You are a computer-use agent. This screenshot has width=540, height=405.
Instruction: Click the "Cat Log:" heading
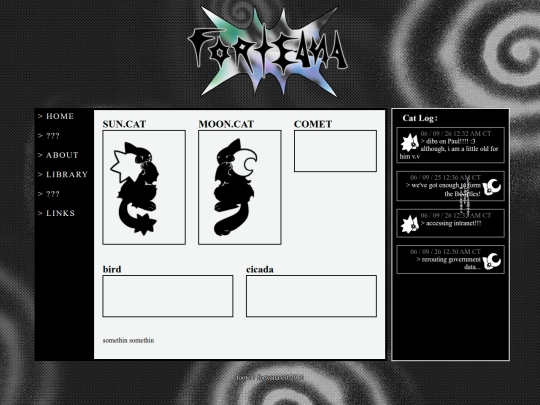pos(420,118)
